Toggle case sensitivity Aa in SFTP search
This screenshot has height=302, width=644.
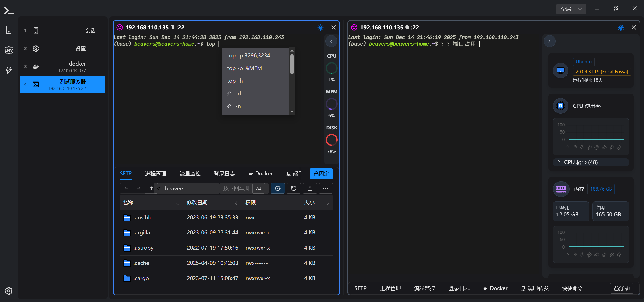pos(259,188)
